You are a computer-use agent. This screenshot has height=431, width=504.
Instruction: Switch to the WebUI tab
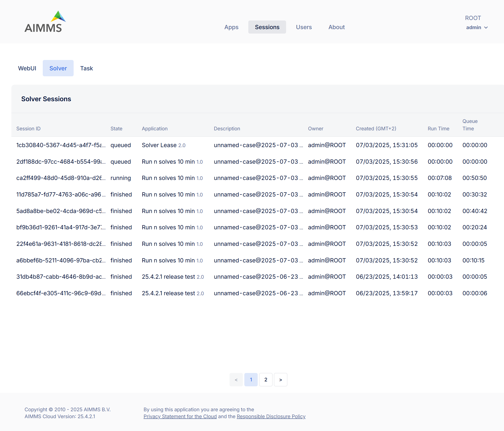click(27, 68)
